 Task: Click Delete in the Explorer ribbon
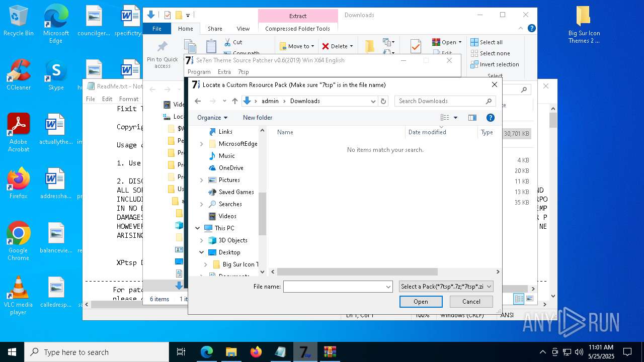click(x=337, y=46)
